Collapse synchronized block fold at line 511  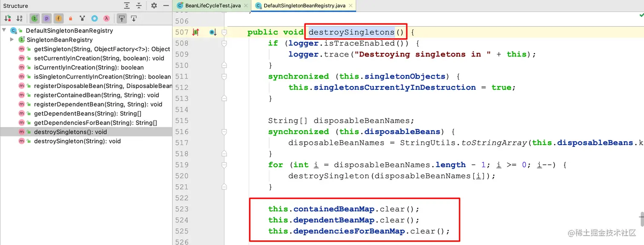click(224, 77)
